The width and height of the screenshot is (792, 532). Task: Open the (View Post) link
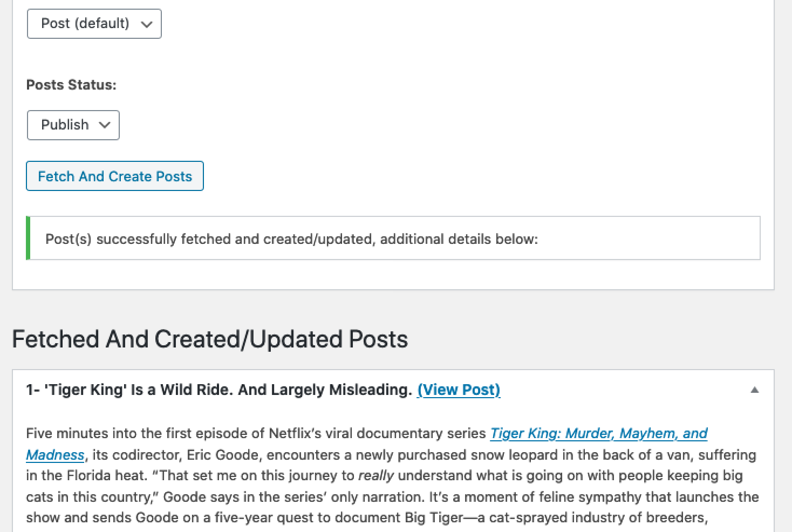459,390
